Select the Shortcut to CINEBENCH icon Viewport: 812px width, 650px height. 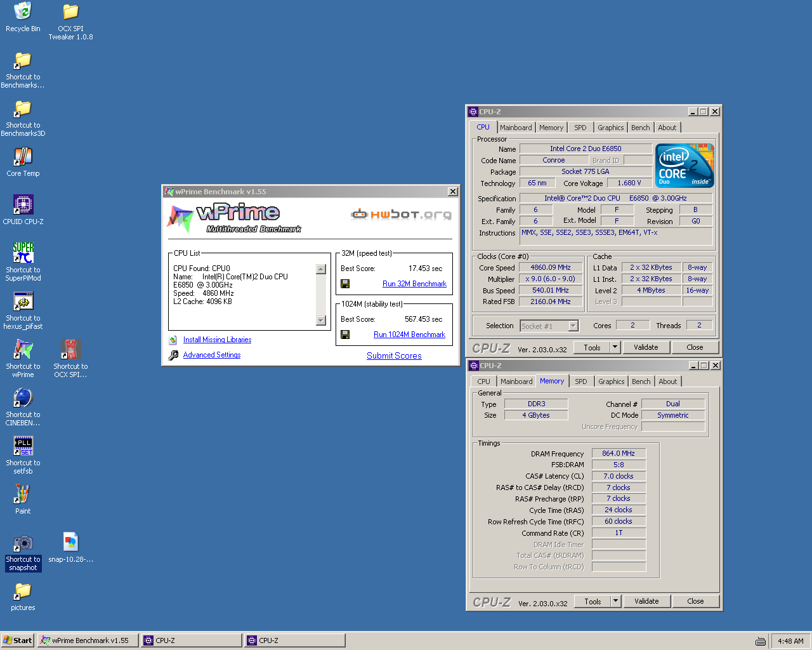23,397
